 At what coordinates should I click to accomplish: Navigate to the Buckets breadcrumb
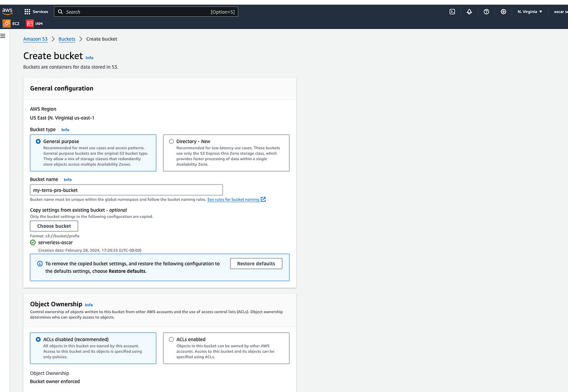click(x=67, y=39)
